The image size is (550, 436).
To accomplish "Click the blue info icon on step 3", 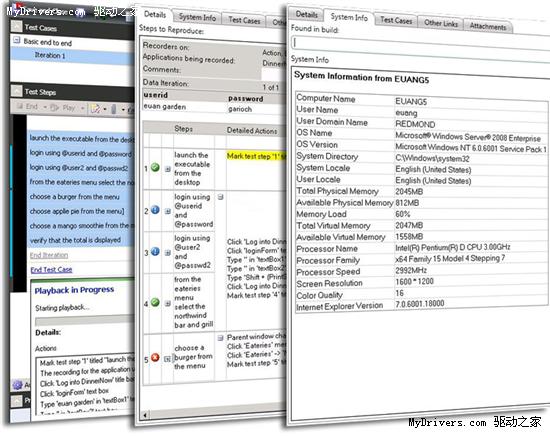I will pyautogui.click(x=155, y=251).
